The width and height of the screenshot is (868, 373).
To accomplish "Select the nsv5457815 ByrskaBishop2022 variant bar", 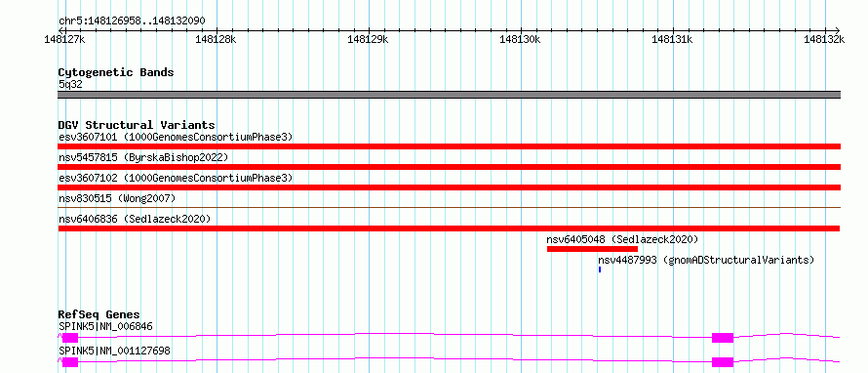I will pyautogui.click(x=449, y=167).
